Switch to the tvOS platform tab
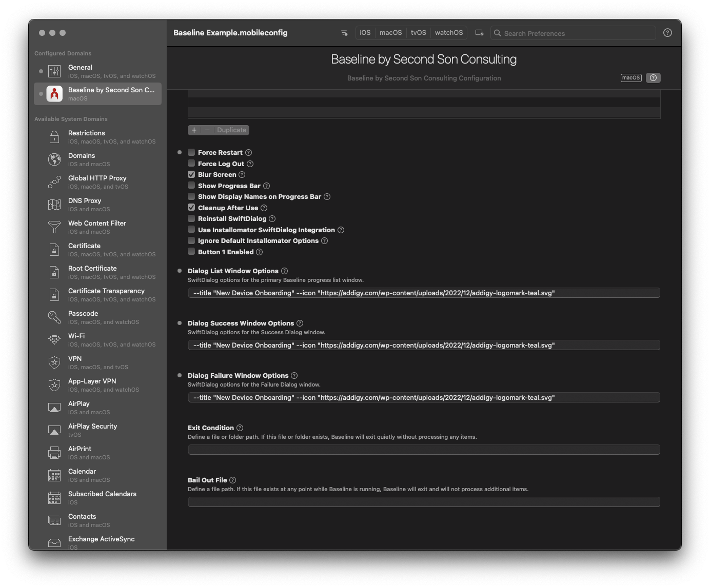 point(419,33)
